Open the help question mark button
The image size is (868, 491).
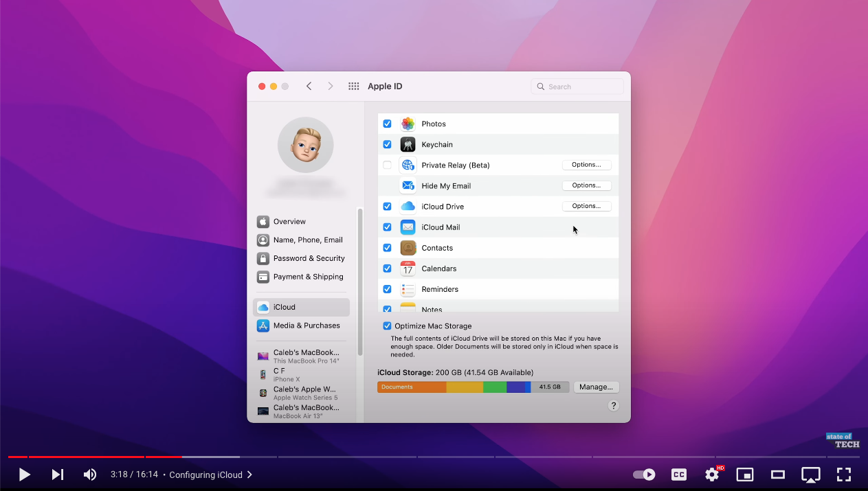click(614, 406)
